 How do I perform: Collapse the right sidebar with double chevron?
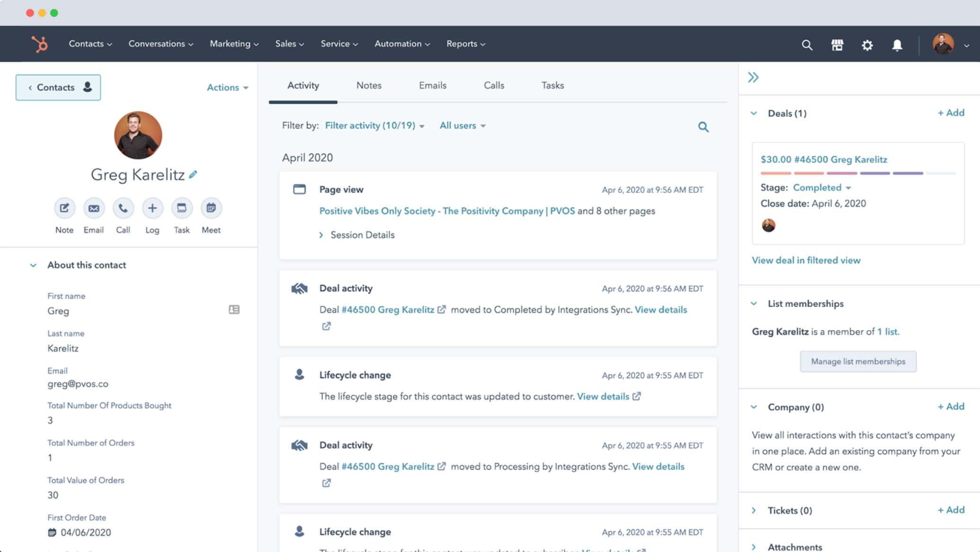point(753,77)
